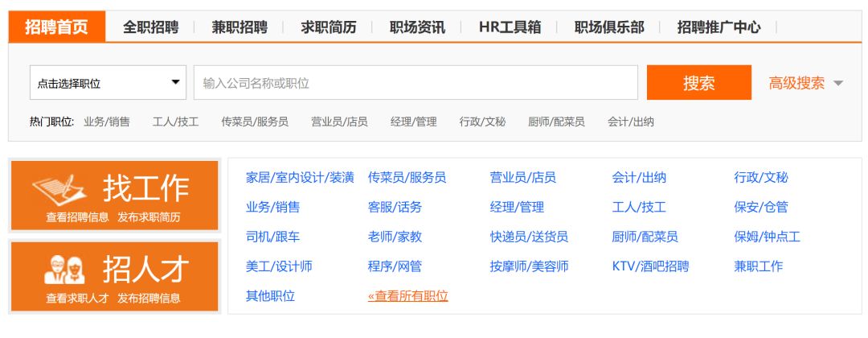Viewport: 868px width, 338px height.
Task: Browse 按摩师/美容师 jobs
Action: click(529, 266)
